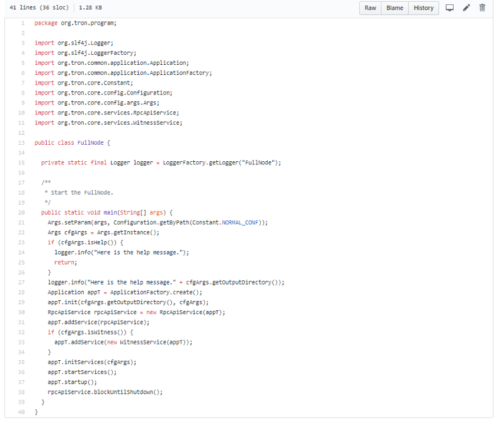Edit this file with the pencil icon
This screenshot has width=504, height=425.
point(466,8)
